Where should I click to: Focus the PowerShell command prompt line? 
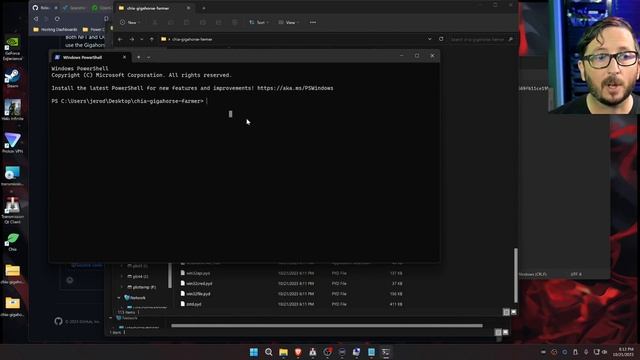[130, 101]
